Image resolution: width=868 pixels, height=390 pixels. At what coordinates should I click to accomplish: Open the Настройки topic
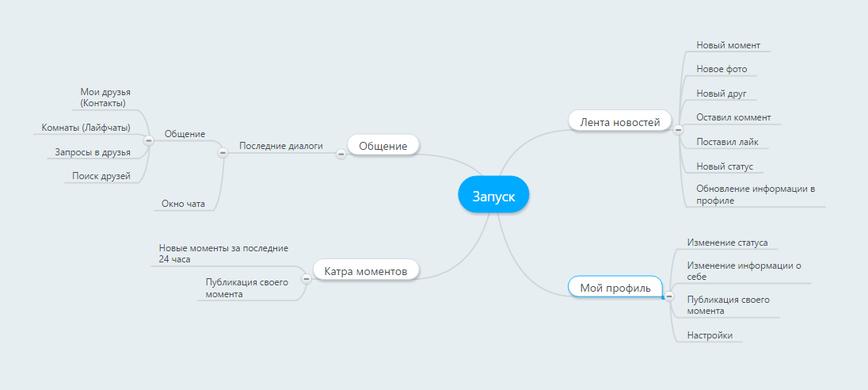pyautogui.click(x=710, y=335)
